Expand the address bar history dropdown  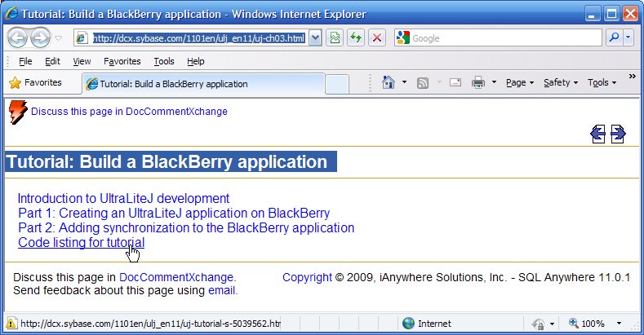tap(315, 38)
